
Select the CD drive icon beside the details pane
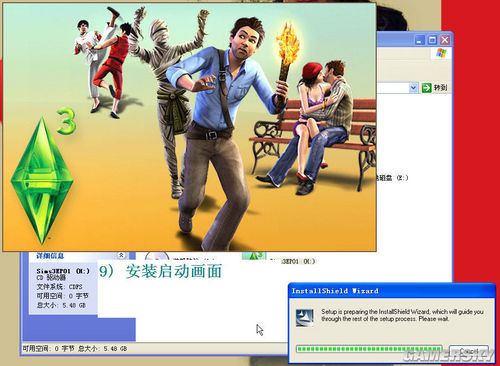coord(157,257)
